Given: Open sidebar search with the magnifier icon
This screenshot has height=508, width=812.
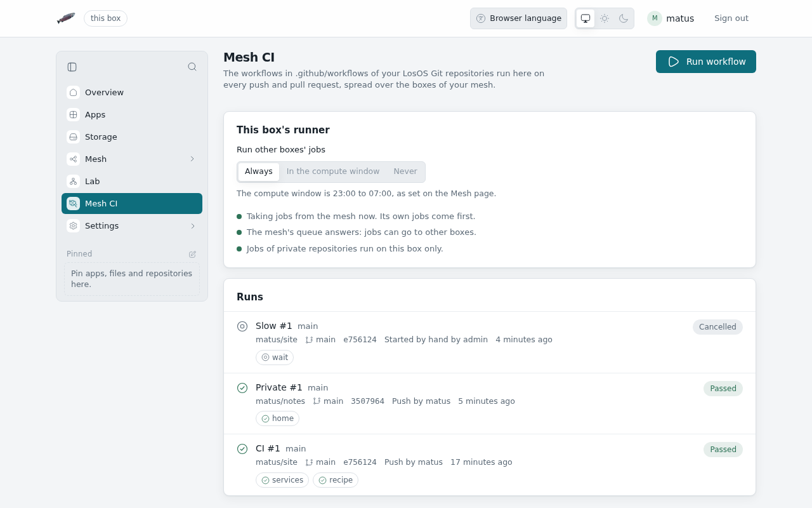Looking at the screenshot, I should (x=192, y=67).
